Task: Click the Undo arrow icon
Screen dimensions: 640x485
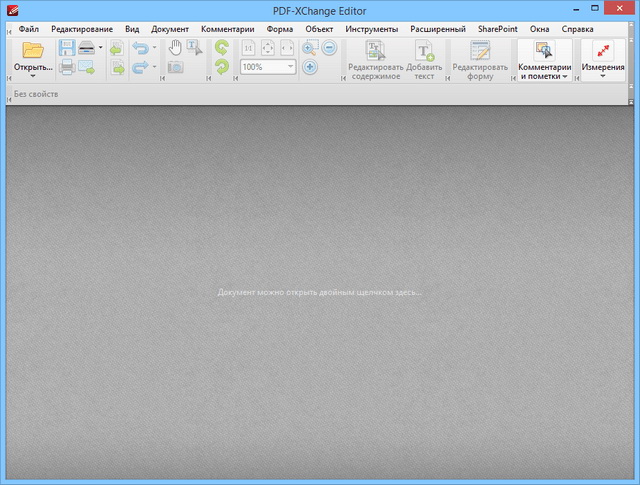Action: pyautogui.click(x=139, y=48)
